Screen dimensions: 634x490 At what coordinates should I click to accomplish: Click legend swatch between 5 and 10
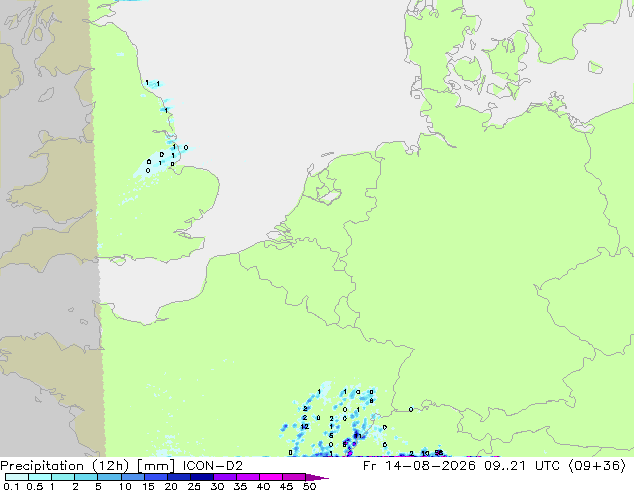coord(109,477)
